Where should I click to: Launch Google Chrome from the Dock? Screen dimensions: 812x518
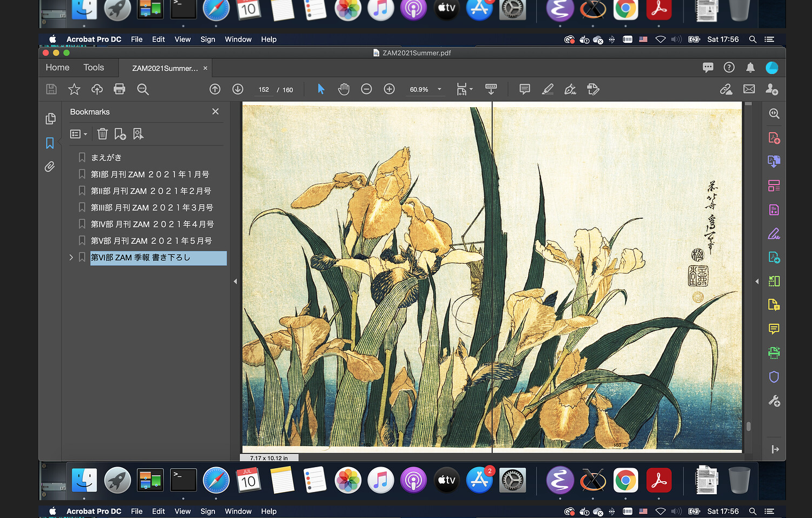626,480
